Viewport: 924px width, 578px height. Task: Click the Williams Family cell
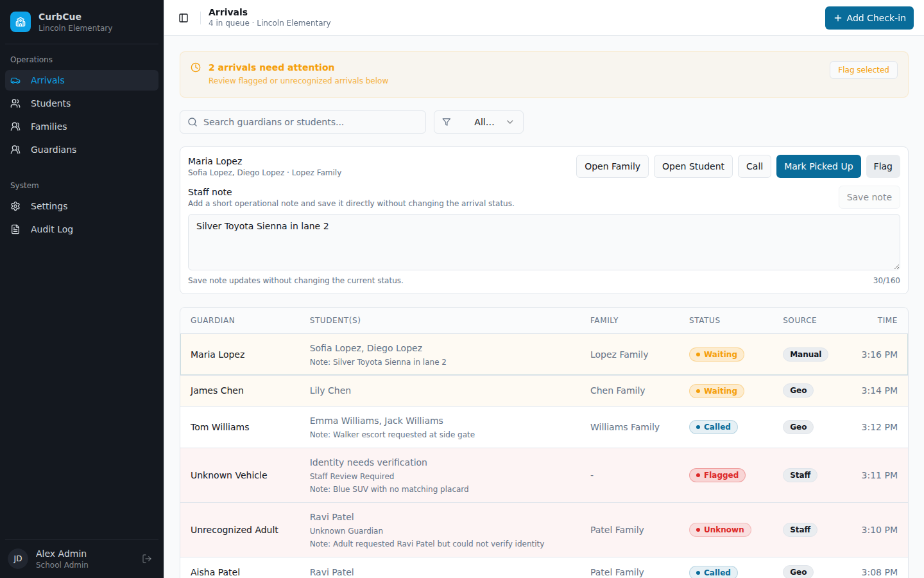click(x=625, y=427)
